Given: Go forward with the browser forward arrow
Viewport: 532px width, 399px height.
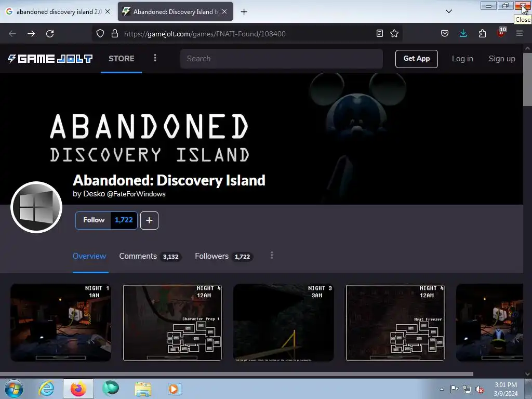Looking at the screenshot, I should coord(31,34).
